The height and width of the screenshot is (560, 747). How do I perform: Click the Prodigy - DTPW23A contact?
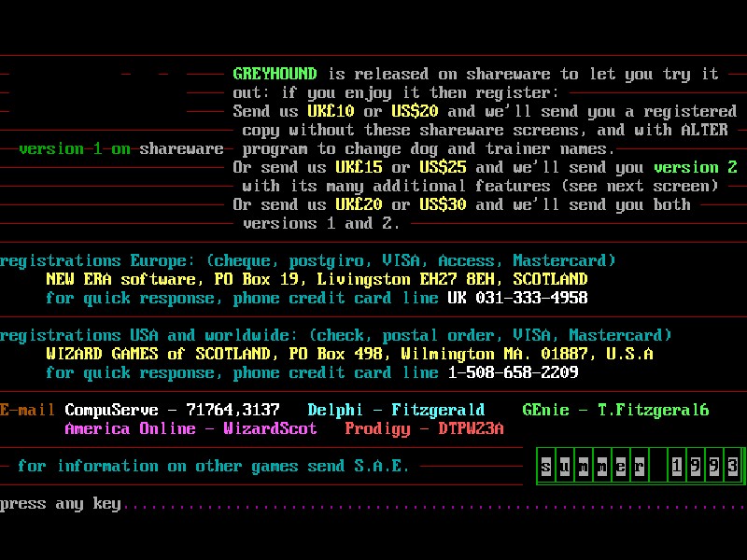pyautogui.click(x=424, y=428)
